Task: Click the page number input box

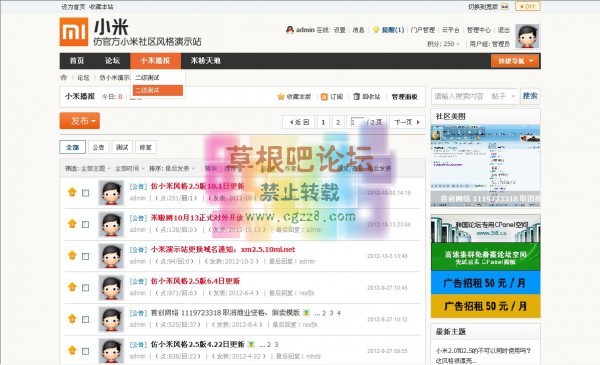Action: [356, 122]
